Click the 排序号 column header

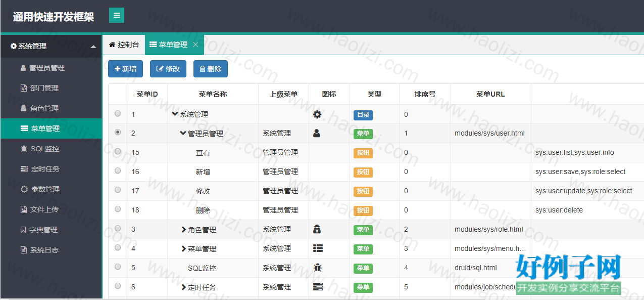pyautogui.click(x=425, y=94)
